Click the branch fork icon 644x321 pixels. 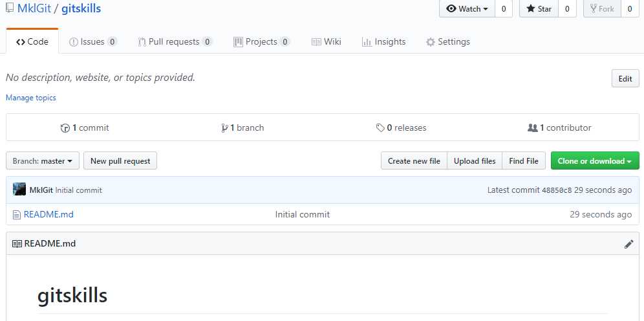[x=224, y=128]
